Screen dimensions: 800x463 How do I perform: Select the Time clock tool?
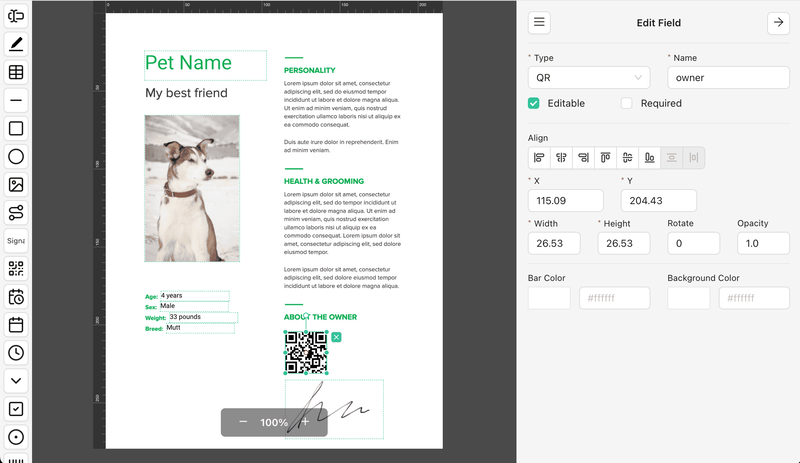16,353
